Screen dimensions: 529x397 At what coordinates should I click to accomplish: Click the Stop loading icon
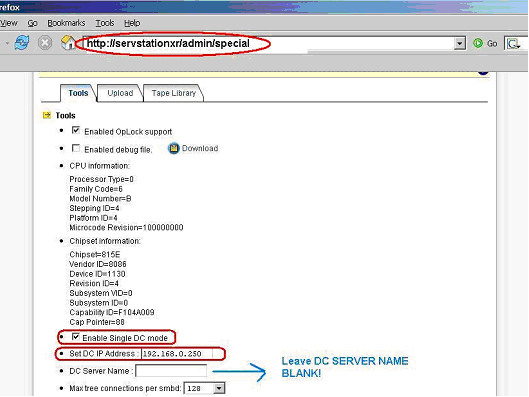click(45, 43)
